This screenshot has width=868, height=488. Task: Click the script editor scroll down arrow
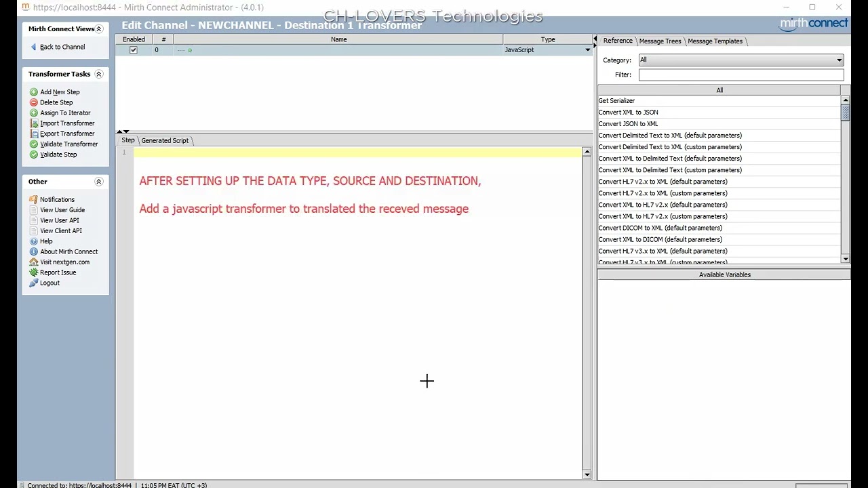[587, 474]
